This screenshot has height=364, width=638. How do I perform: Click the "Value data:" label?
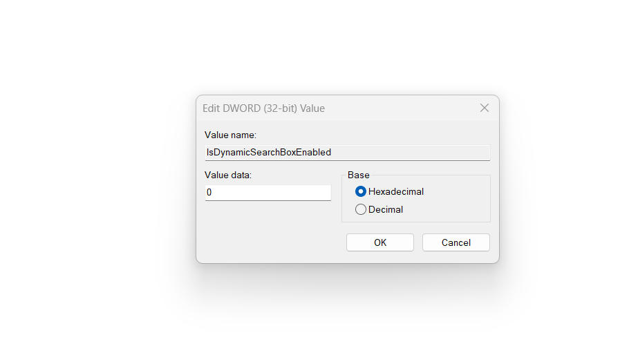point(228,175)
